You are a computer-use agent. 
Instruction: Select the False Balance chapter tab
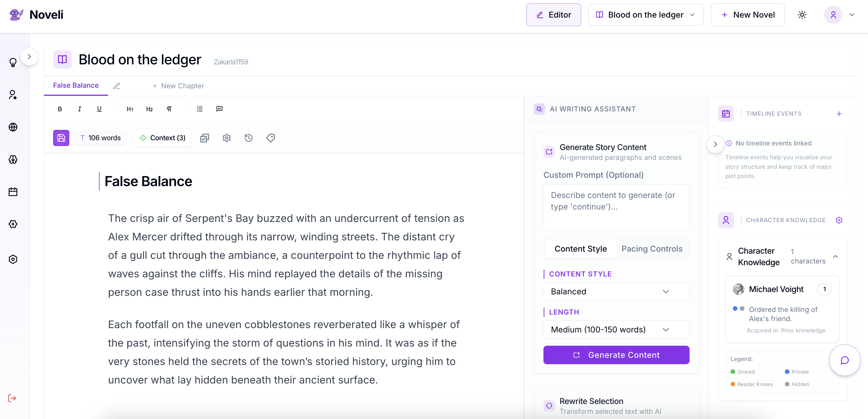tap(76, 85)
